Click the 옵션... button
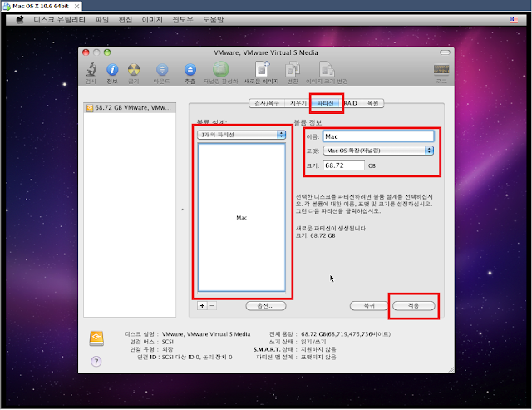 pyautogui.click(x=266, y=306)
